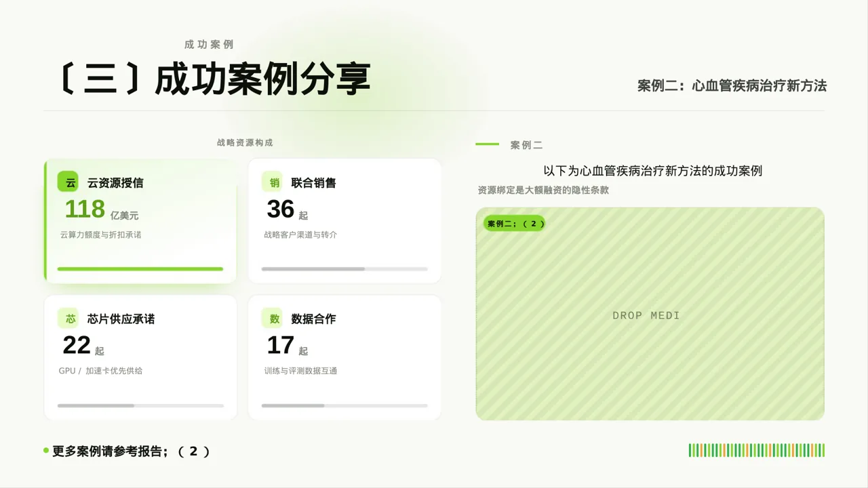Click the text 训练与评测数据互通
Image resolution: width=868 pixels, height=488 pixels.
pos(300,371)
